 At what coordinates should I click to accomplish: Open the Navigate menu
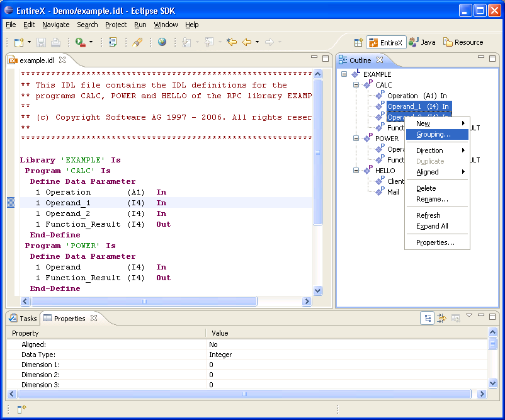tap(55, 25)
